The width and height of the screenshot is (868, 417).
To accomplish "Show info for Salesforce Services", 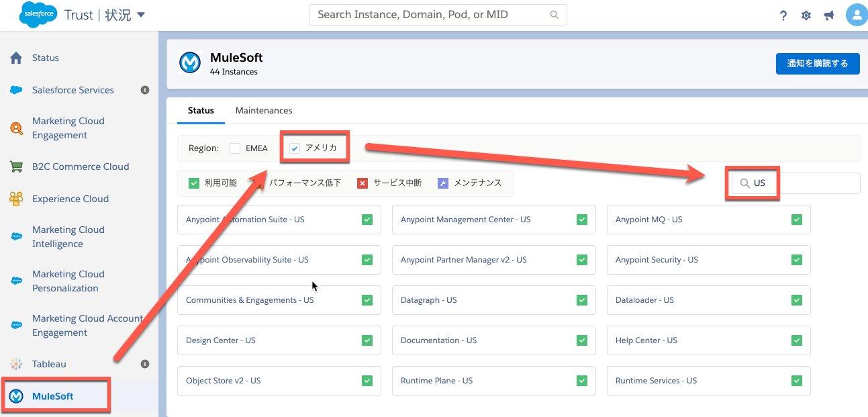I will 144,90.
